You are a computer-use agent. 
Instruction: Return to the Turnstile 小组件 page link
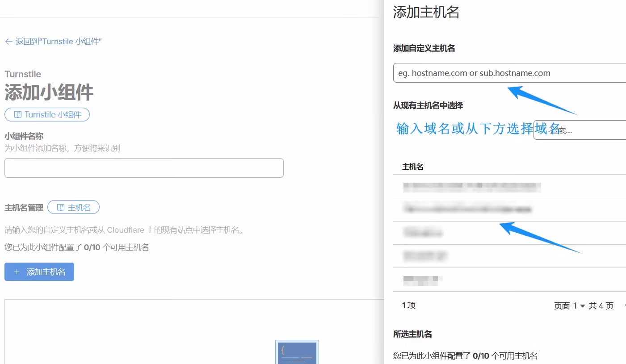pos(58,42)
